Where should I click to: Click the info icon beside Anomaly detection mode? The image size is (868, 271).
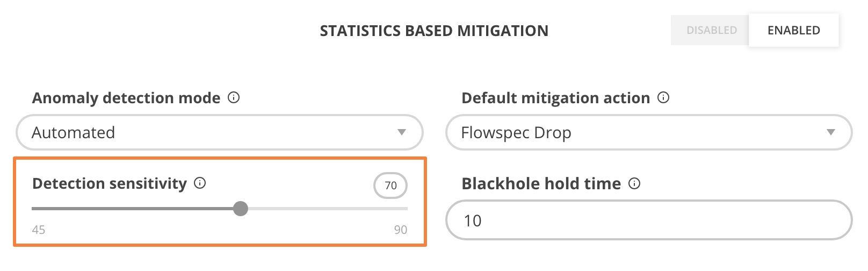(234, 98)
